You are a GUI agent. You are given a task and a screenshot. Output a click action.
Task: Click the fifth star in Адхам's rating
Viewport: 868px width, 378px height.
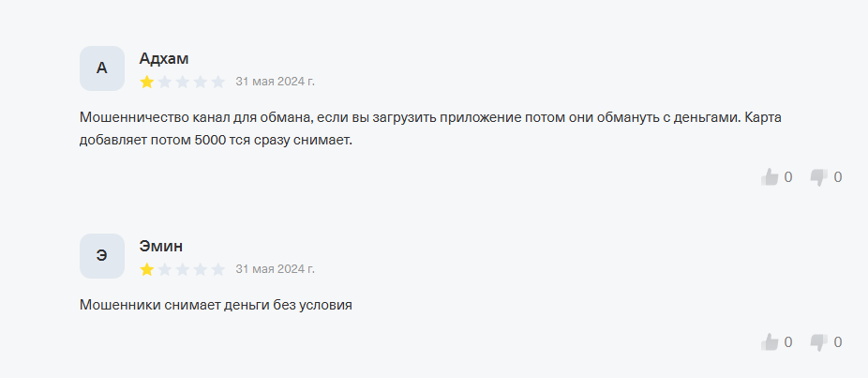pos(218,82)
